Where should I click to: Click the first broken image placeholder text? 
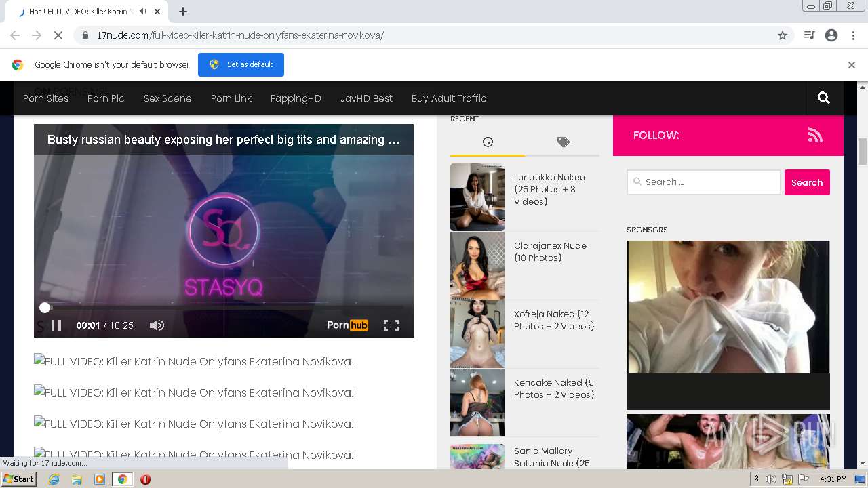click(x=194, y=361)
